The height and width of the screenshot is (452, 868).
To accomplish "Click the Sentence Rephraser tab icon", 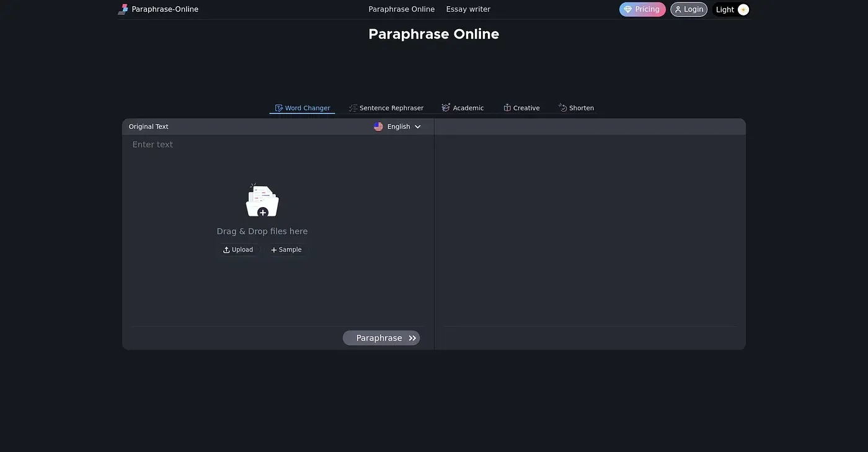I will [353, 108].
